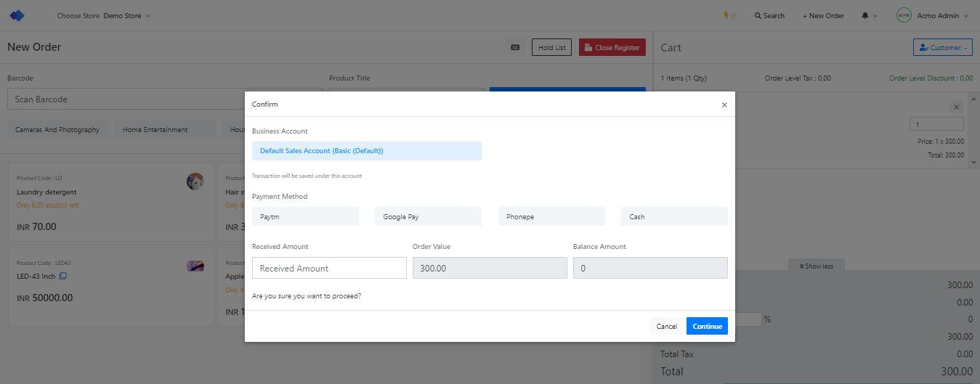Select Cameras And Photography category tab
The height and width of the screenshot is (384, 980).
coord(57,130)
